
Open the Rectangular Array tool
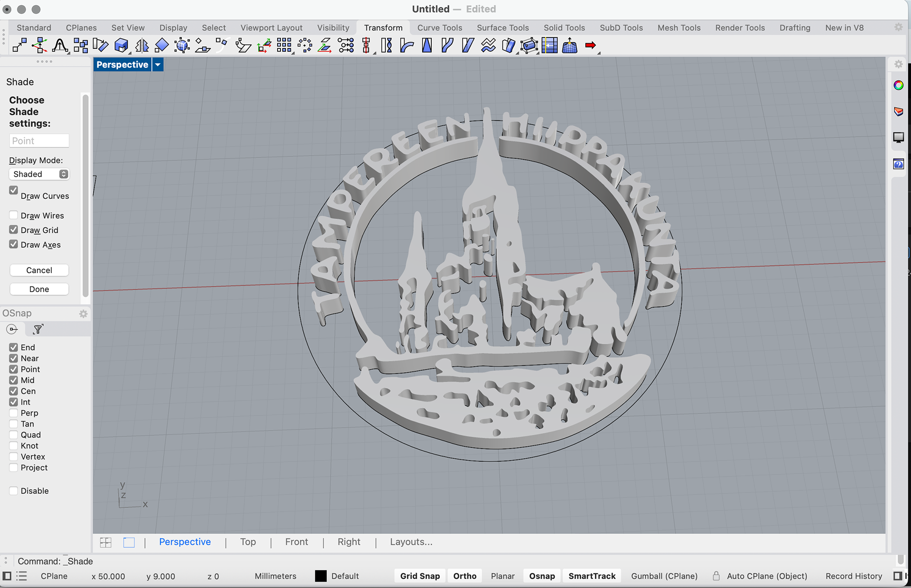(x=284, y=46)
